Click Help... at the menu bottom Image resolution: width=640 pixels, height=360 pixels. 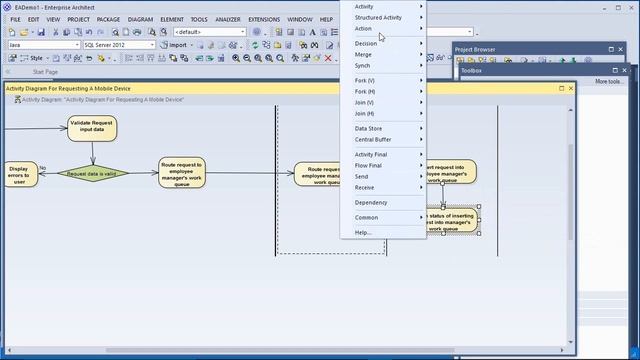pyautogui.click(x=383, y=232)
